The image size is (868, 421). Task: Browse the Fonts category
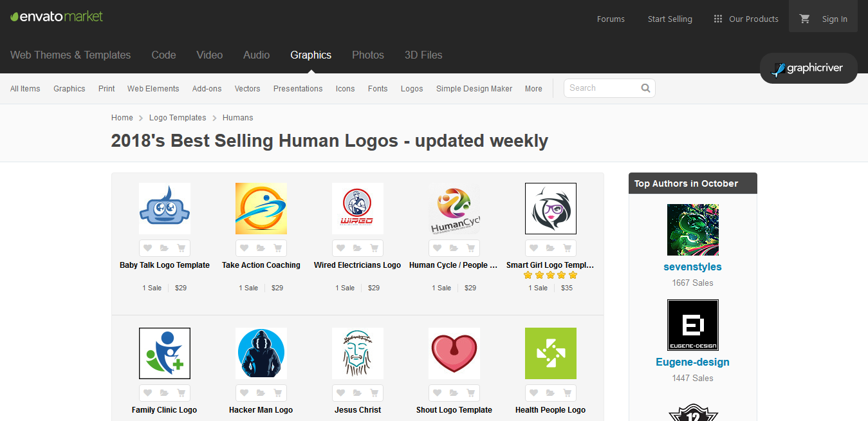pos(378,89)
